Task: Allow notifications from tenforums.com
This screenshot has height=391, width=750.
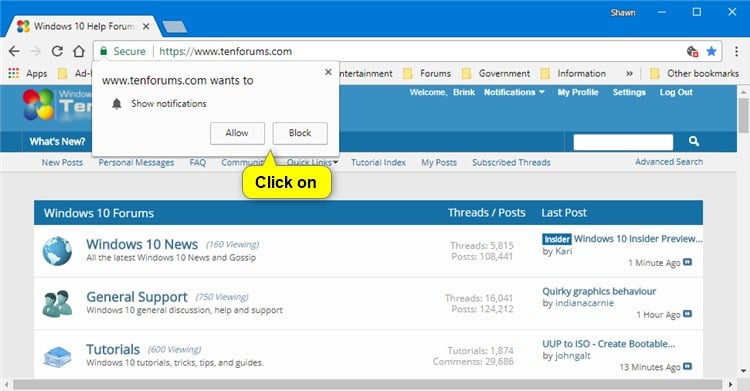Action: [x=237, y=133]
